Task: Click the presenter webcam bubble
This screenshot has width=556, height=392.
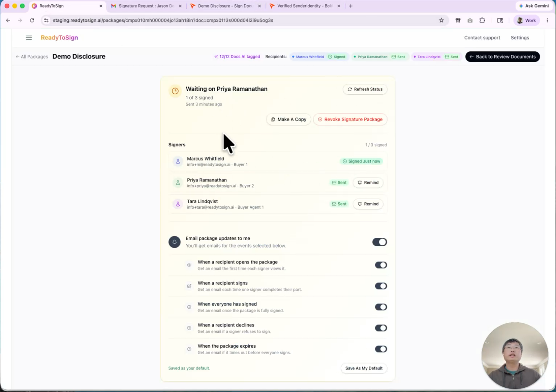Action: click(x=515, y=355)
